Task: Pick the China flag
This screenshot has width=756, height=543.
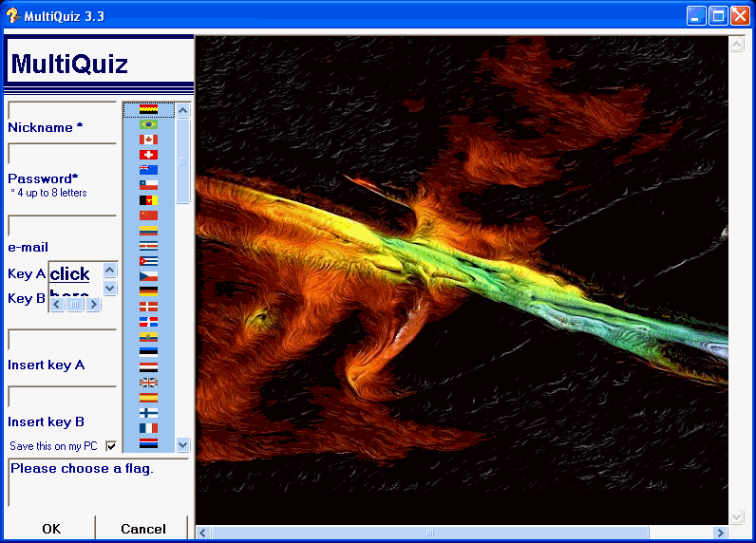Action: pos(148,215)
